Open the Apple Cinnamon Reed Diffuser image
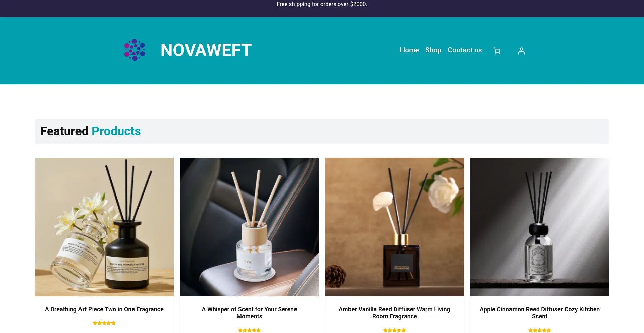 (x=540, y=227)
